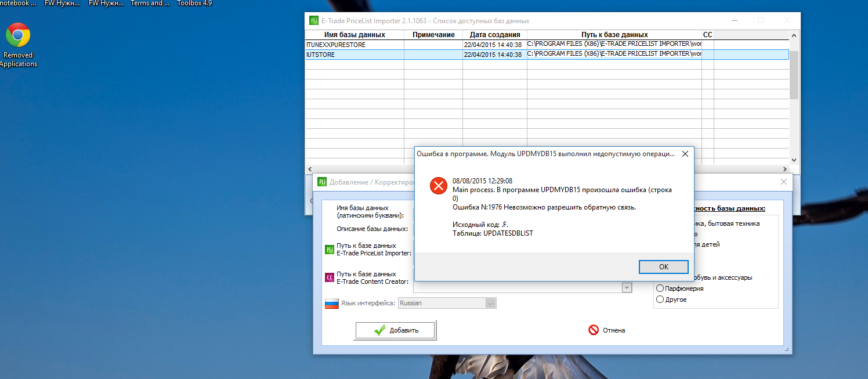This screenshot has width=868, height=379.
Task: Minimize the E-Trade PriceList Importer window
Action: click(734, 20)
